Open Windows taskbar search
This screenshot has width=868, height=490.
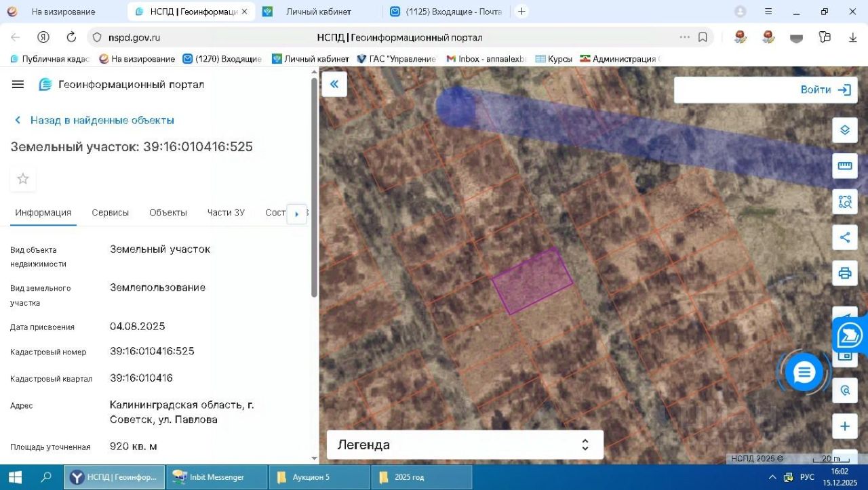pyautogui.click(x=46, y=477)
